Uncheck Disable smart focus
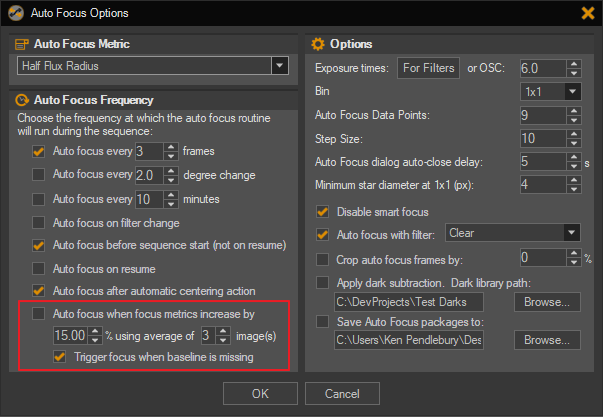The width and height of the screenshot is (603, 417). click(322, 212)
